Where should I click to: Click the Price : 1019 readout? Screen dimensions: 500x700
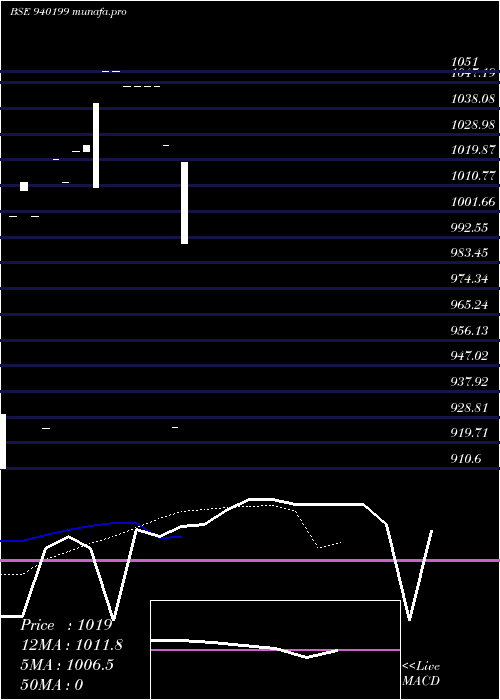[66, 625]
